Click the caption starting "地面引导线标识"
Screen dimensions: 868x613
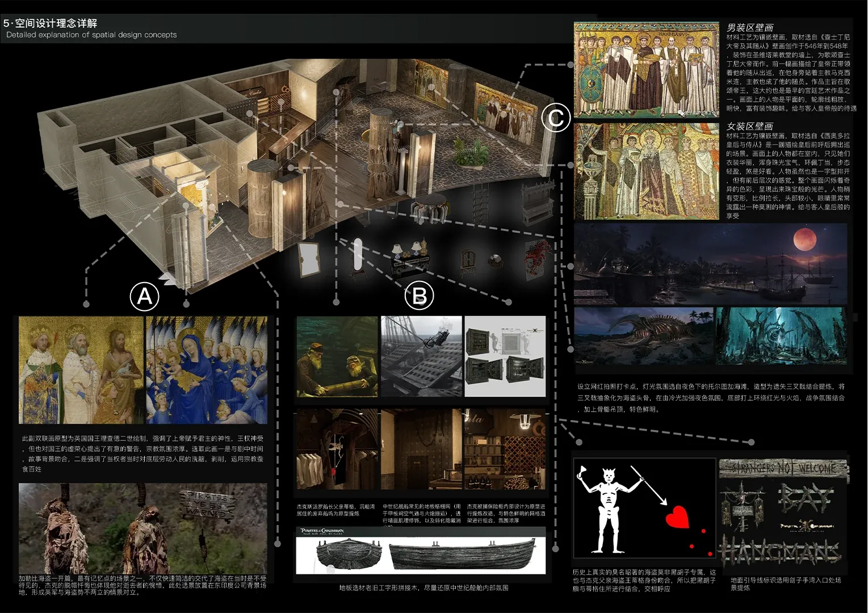coord(786,584)
